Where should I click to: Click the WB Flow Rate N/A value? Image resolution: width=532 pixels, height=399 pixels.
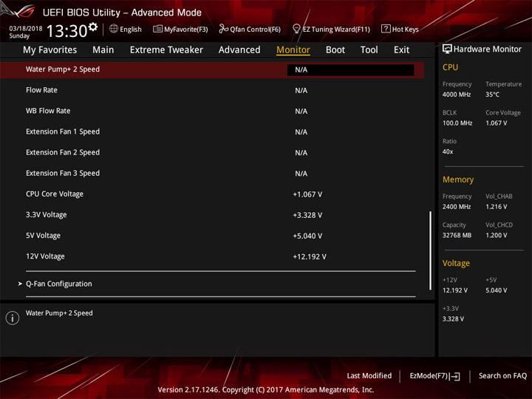click(x=301, y=112)
